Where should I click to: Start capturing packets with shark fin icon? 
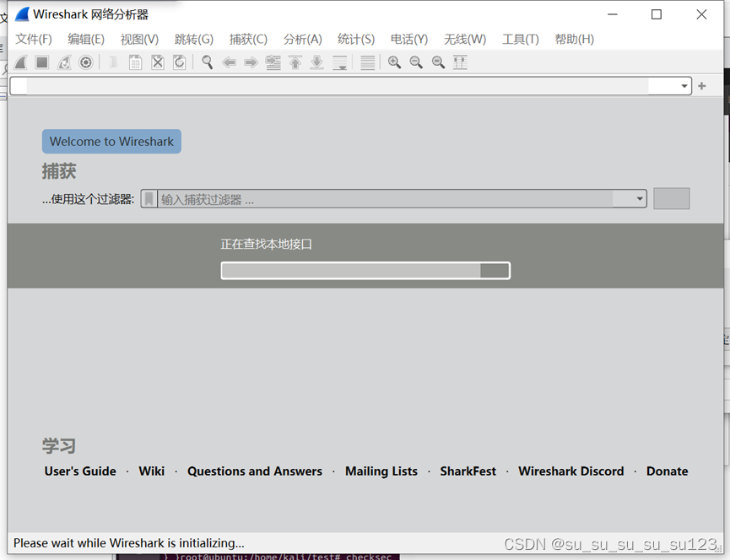coord(20,62)
